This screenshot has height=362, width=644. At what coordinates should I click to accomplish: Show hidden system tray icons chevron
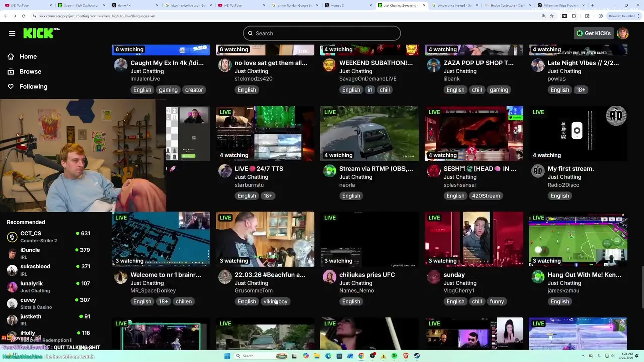coord(584,356)
